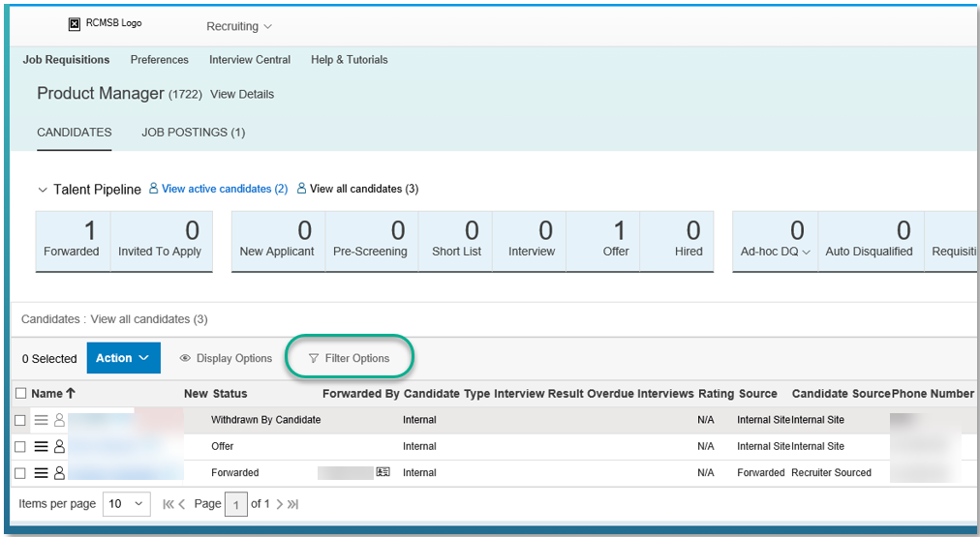Select the Hired pipeline tile

[677, 241]
